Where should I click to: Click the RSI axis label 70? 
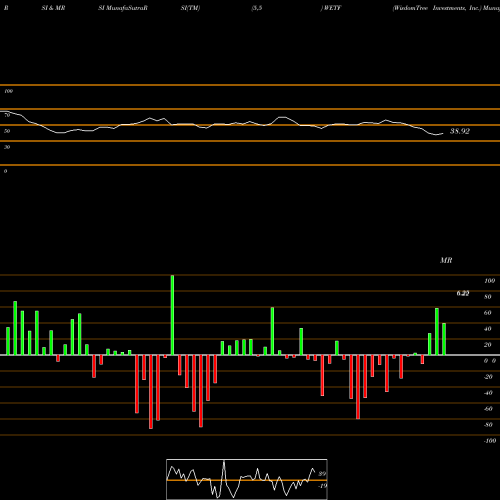[x=7, y=115]
